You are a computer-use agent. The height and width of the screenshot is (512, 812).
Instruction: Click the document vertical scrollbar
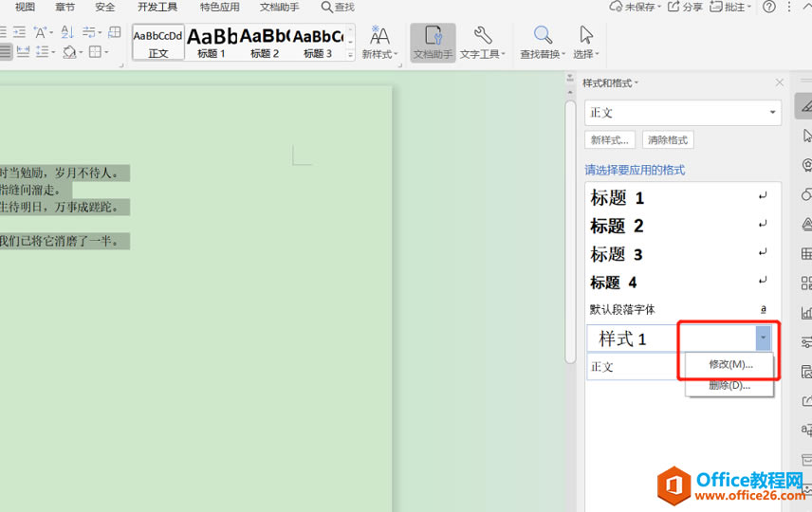(570, 231)
